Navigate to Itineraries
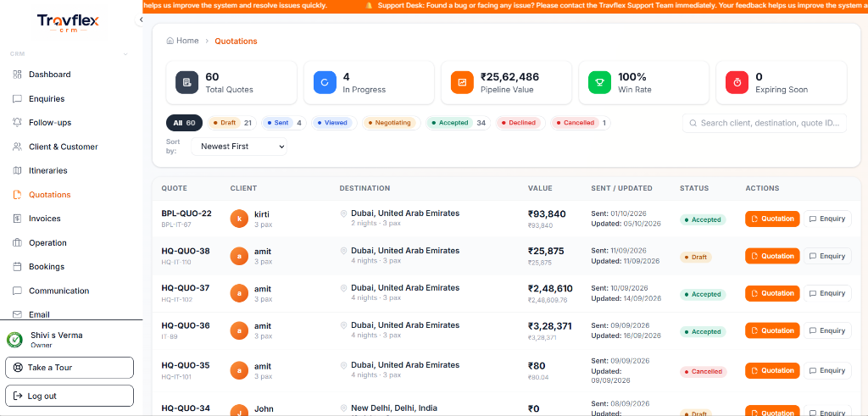868x416 pixels. [48, 171]
